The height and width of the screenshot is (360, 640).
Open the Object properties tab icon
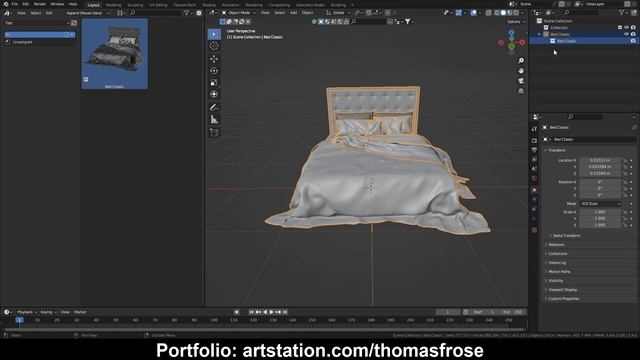534,190
